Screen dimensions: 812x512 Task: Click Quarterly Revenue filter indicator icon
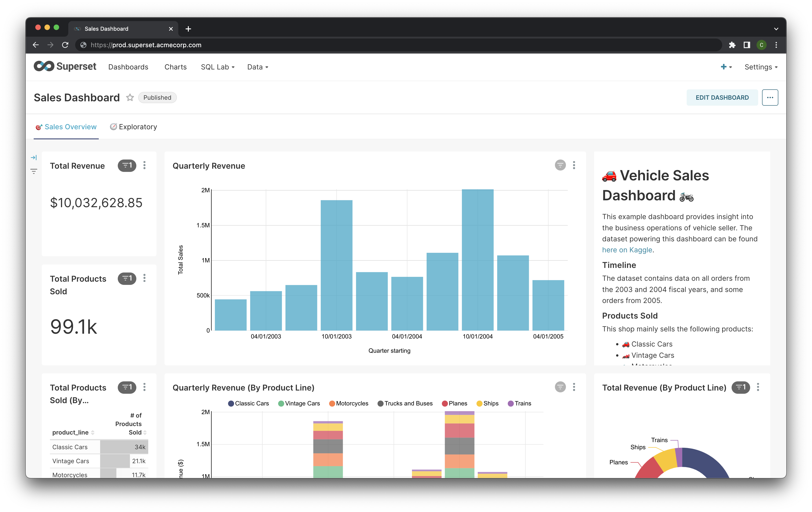(x=560, y=165)
